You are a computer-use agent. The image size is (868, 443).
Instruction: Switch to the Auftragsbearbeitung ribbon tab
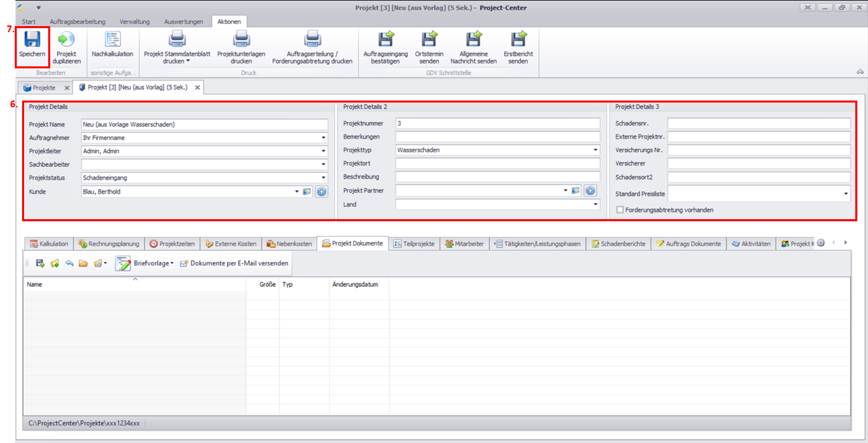[x=77, y=21]
